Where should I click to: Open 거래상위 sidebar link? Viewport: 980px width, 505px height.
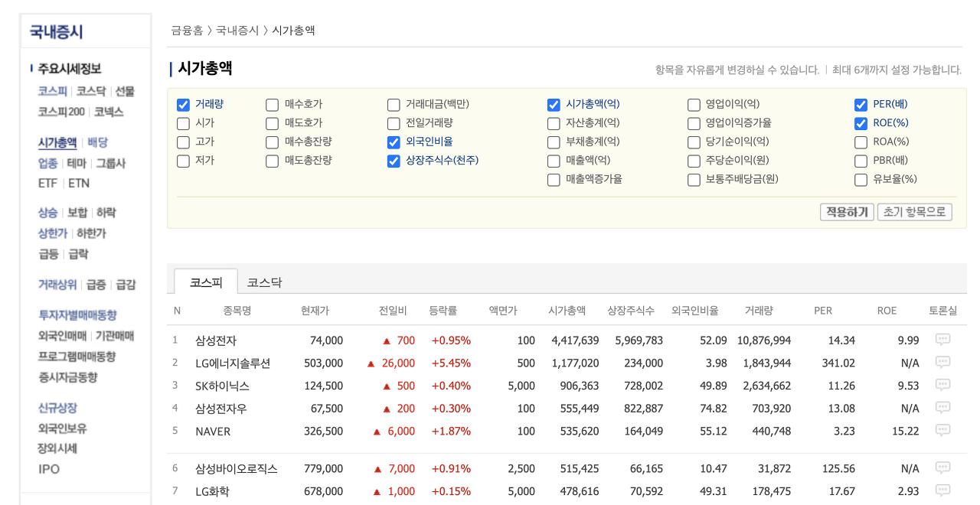[x=57, y=285]
